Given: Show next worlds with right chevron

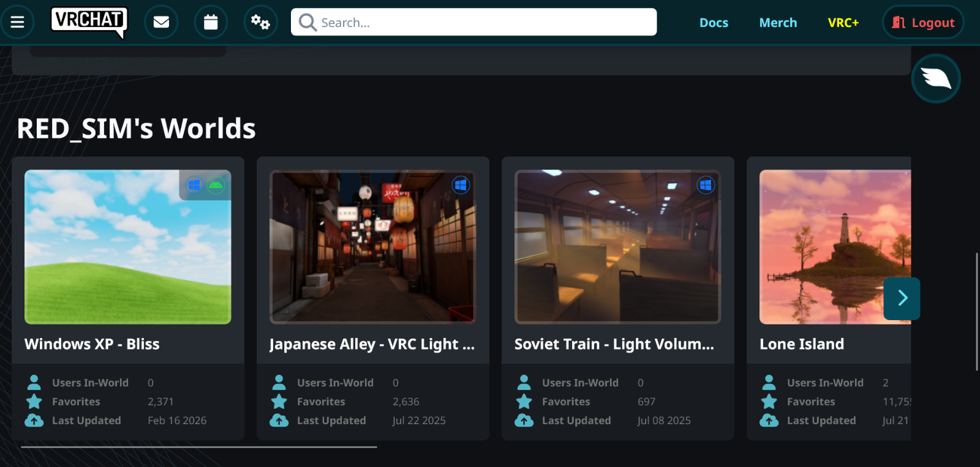Looking at the screenshot, I should (x=902, y=298).
